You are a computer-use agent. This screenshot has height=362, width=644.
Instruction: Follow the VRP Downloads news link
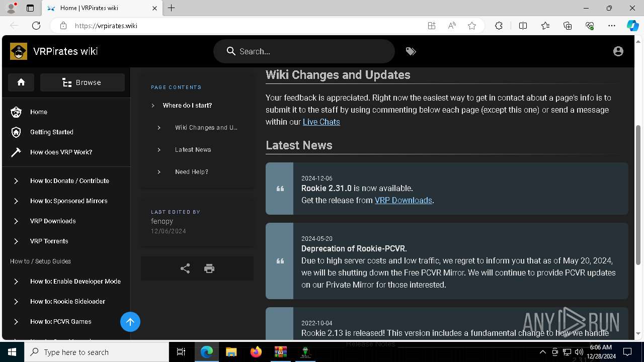tap(404, 200)
